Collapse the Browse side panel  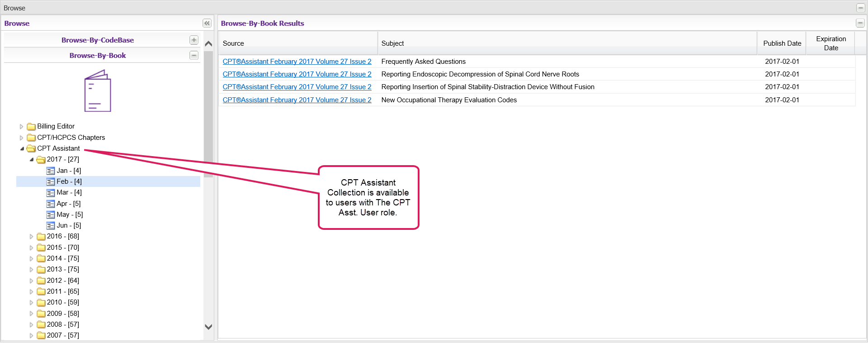207,24
